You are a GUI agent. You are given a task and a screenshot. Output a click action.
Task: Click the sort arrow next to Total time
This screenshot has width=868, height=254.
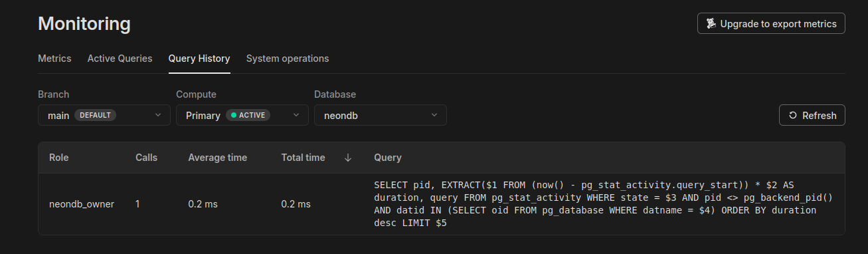pos(348,158)
